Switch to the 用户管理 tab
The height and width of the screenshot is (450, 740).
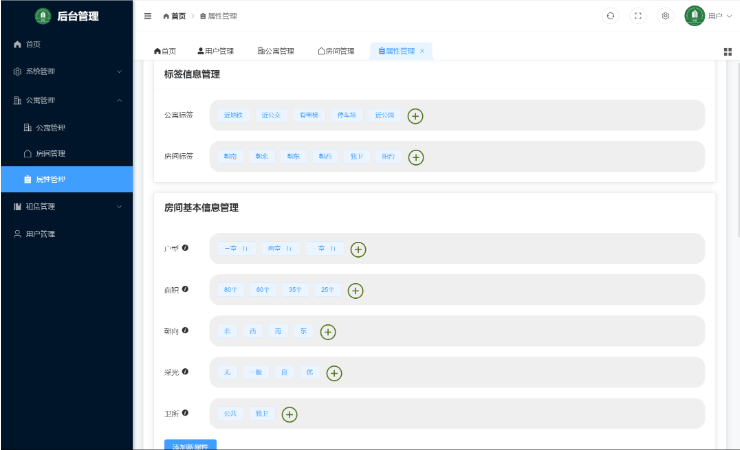coord(215,51)
